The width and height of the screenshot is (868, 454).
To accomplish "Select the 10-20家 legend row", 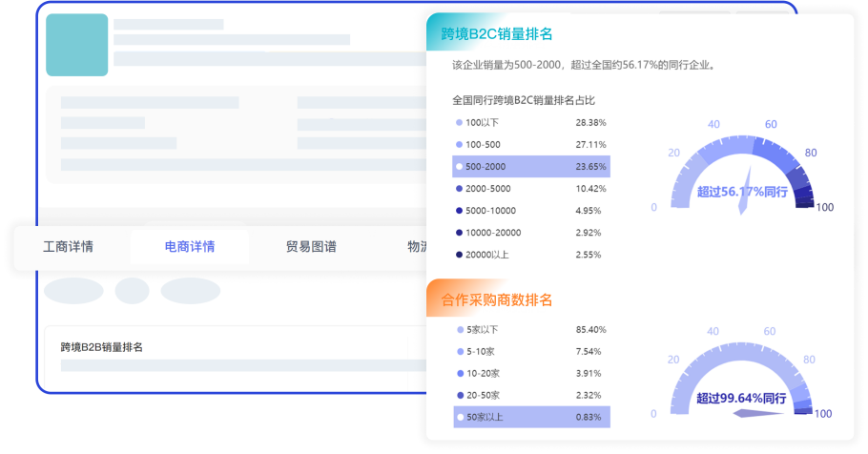I will (x=531, y=373).
